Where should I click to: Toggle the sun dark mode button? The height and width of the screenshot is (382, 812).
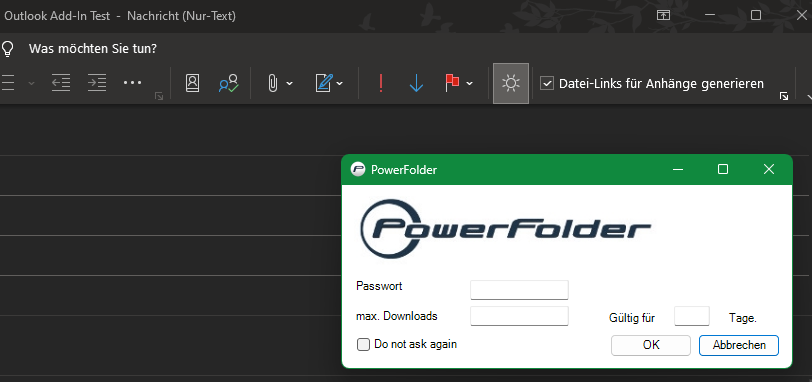511,83
